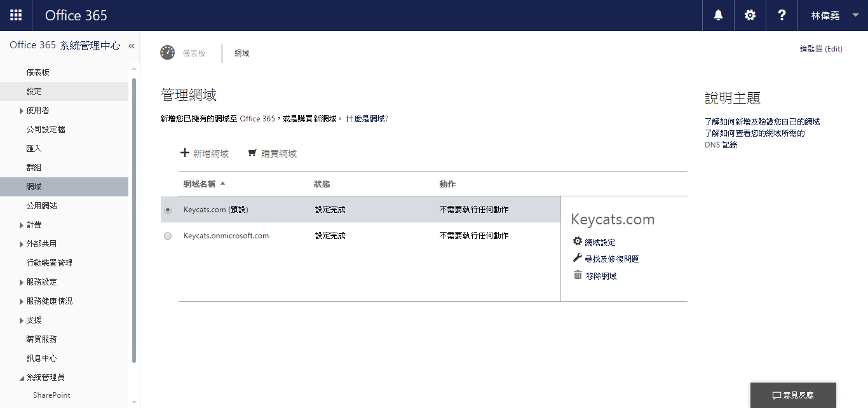This screenshot has height=408, width=868.
Task: Open 公用網站 in the sidebar
Action: point(64,206)
